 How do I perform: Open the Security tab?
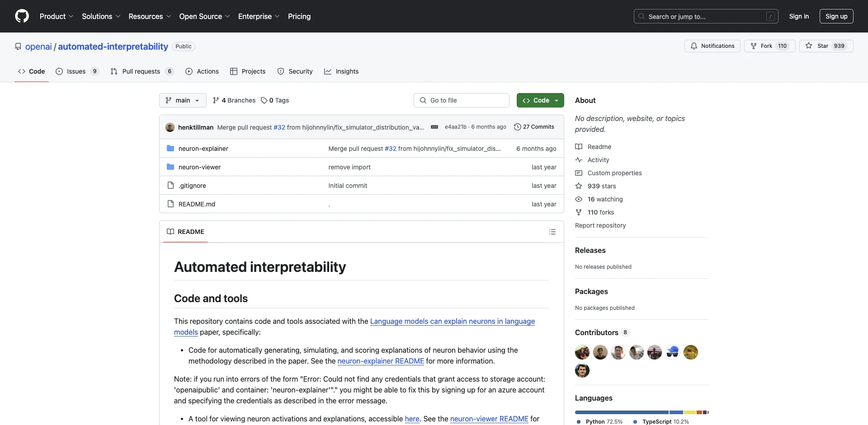[295, 71]
